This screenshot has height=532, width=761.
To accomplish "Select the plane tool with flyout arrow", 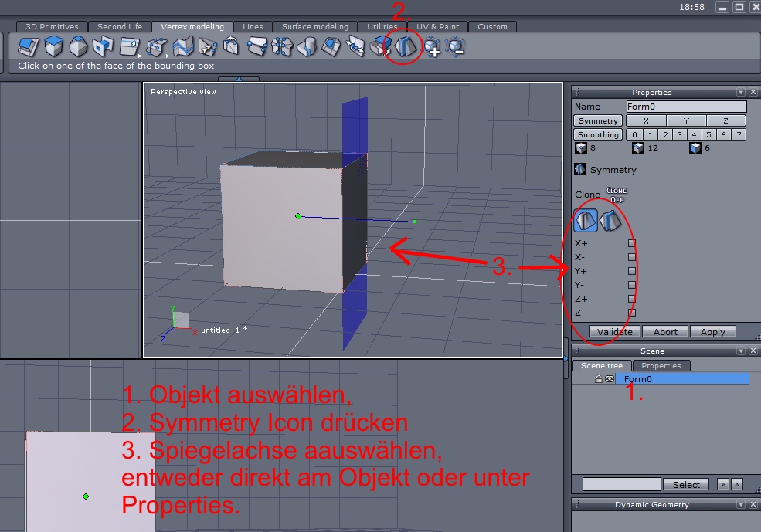I will pyautogui.click(x=129, y=47).
